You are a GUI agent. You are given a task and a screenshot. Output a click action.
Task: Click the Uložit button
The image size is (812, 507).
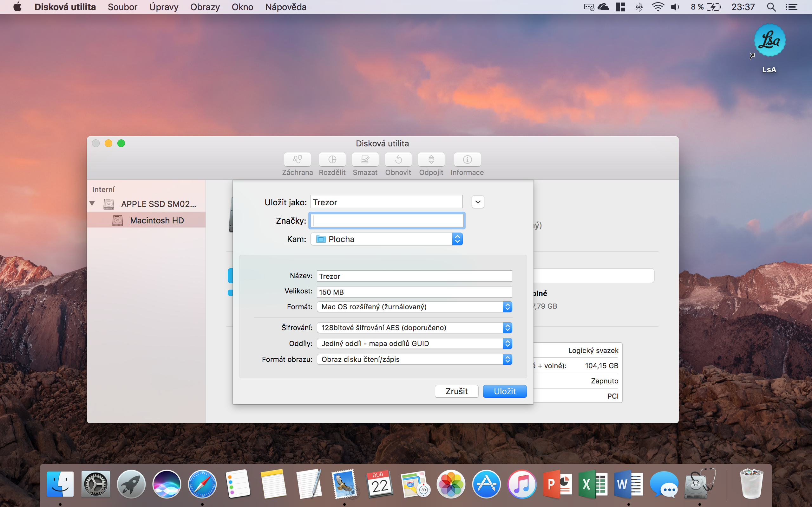tap(504, 391)
